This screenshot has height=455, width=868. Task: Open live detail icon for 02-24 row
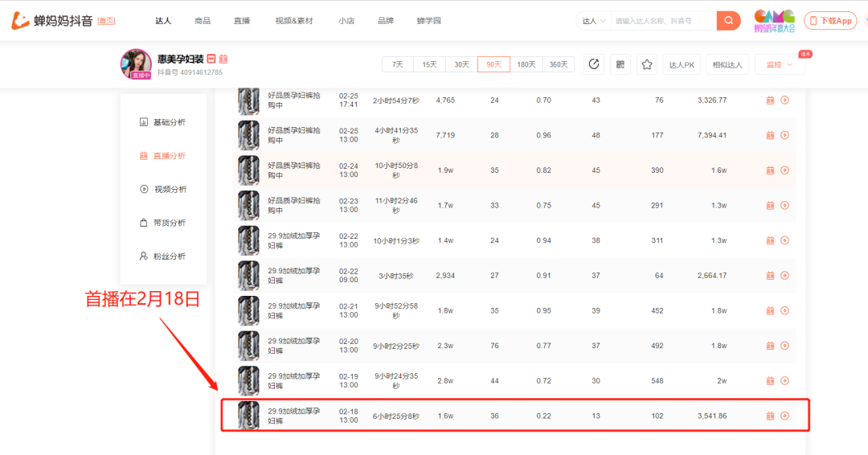[770, 170]
